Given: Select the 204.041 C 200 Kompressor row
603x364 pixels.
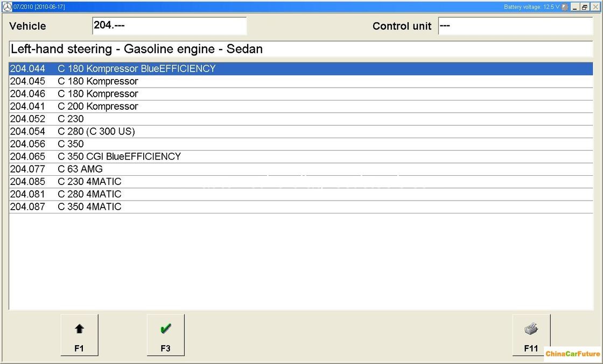Looking at the screenshot, I should (x=301, y=106).
